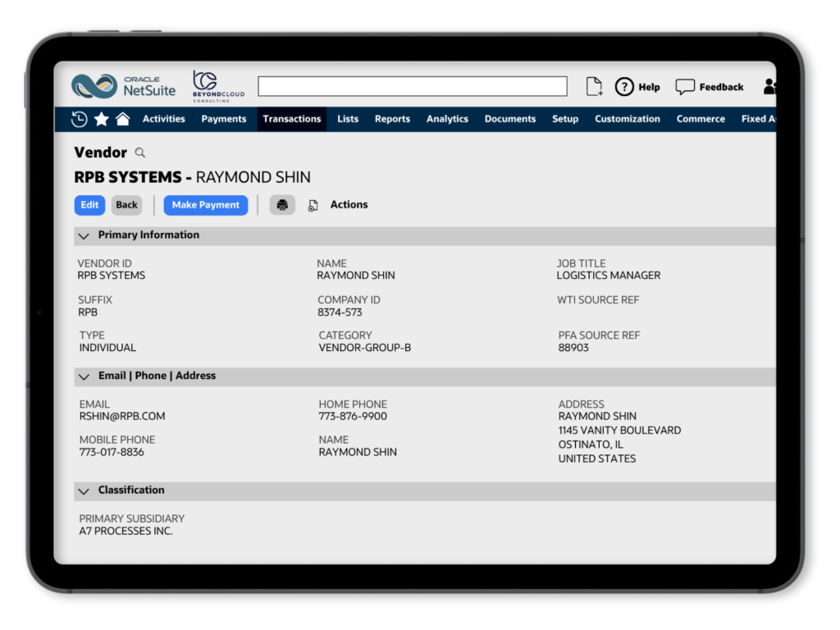Click the WTI SOURCE REF label
This screenshot has height=630, width=840.
(x=598, y=300)
